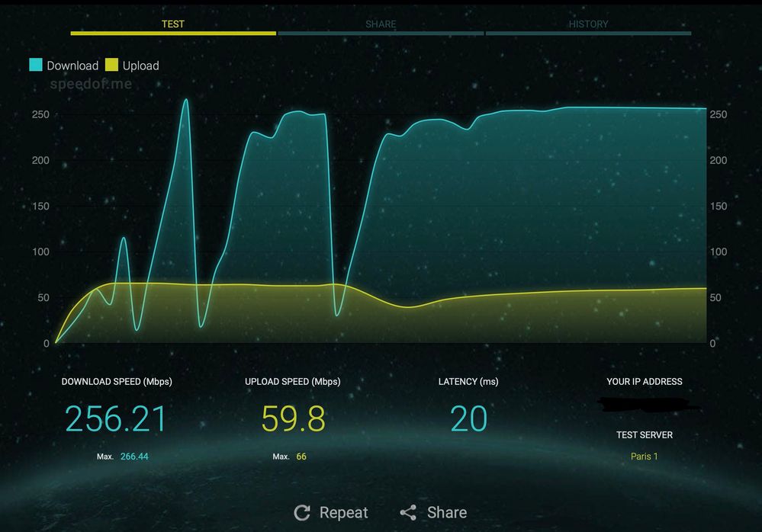Screen dimensions: 762x532
Task: Click the teal Download legend swatch
Action: [x=36, y=66]
